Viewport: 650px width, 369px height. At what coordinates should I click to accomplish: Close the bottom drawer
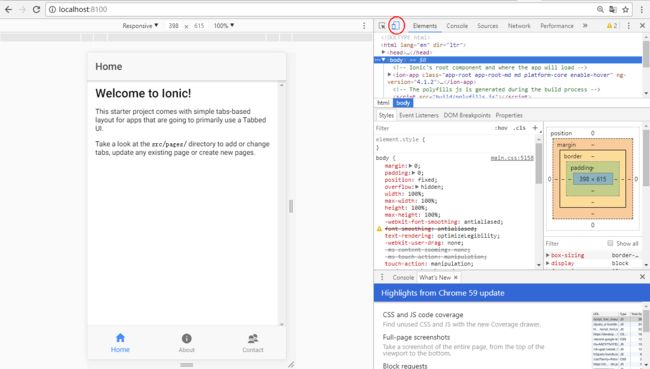(x=642, y=277)
